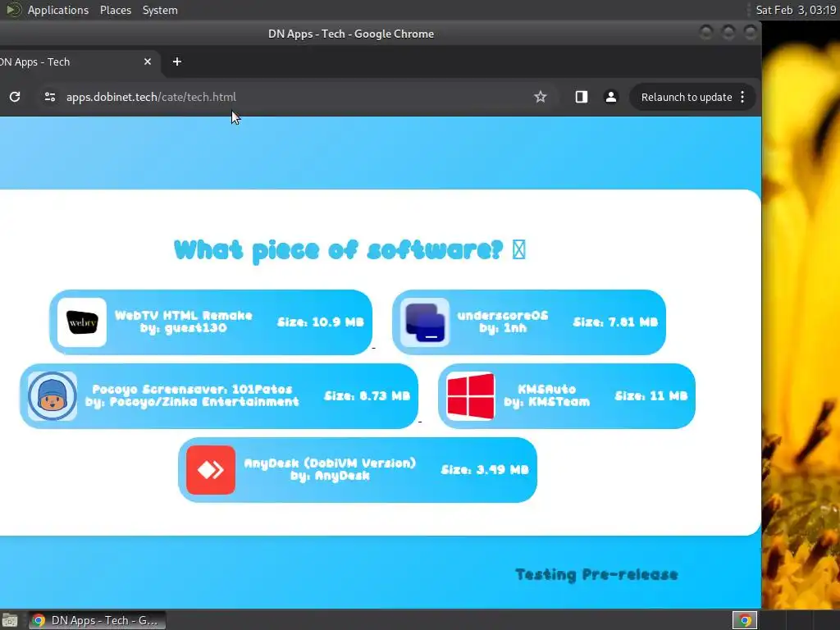Image resolution: width=840 pixels, height=630 pixels.
Task: Click the clock showing Sat Feb 3
Action: (796, 10)
